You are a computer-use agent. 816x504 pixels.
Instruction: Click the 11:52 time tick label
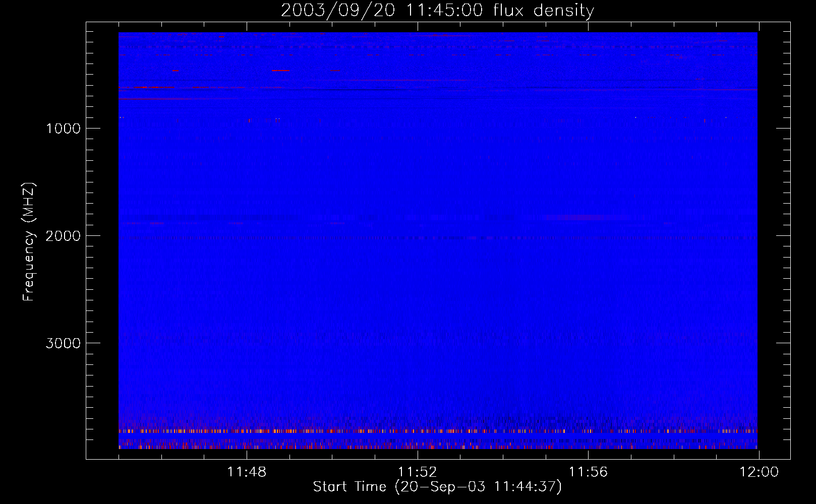click(x=417, y=472)
